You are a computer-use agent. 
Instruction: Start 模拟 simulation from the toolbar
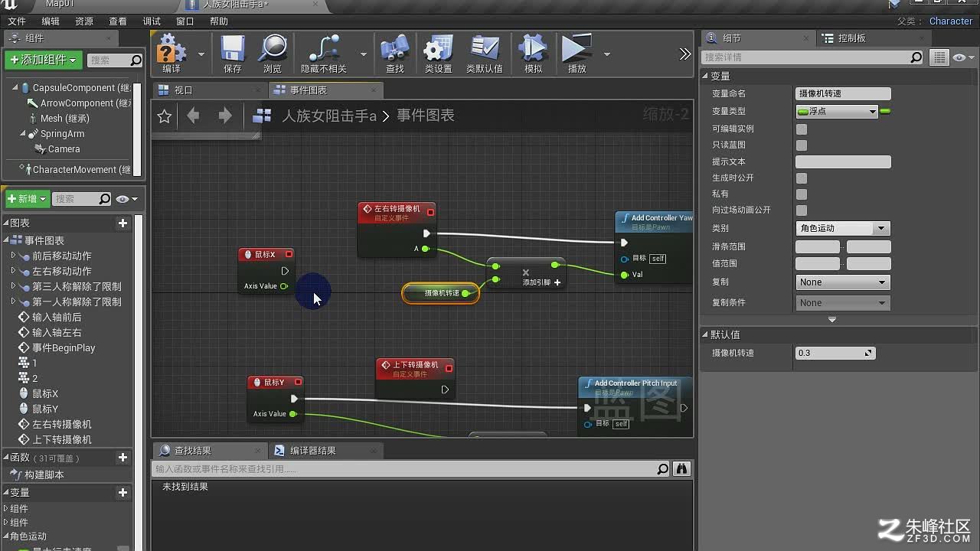[x=533, y=53]
